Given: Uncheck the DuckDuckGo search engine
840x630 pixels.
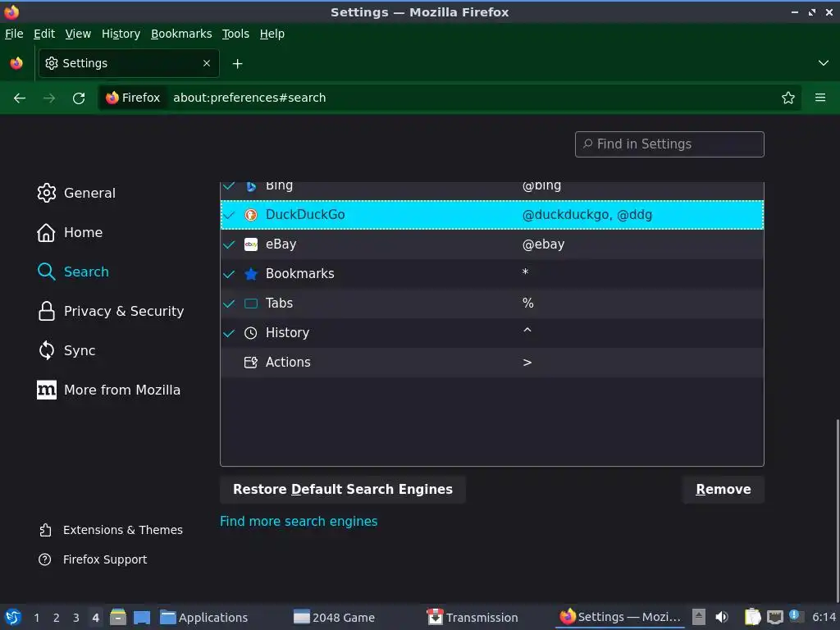Looking at the screenshot, I should click(230, 216).
